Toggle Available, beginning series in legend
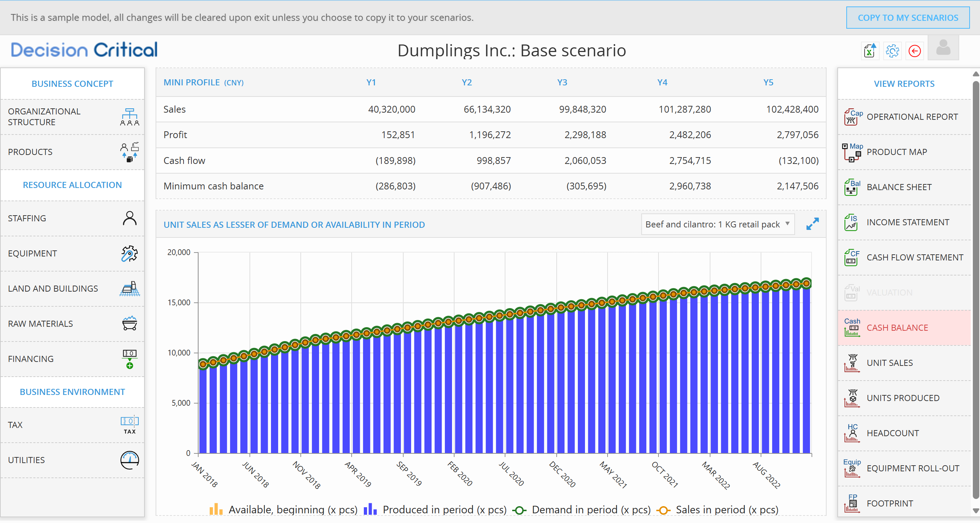 pyautogui.click(x=284, y=510)
